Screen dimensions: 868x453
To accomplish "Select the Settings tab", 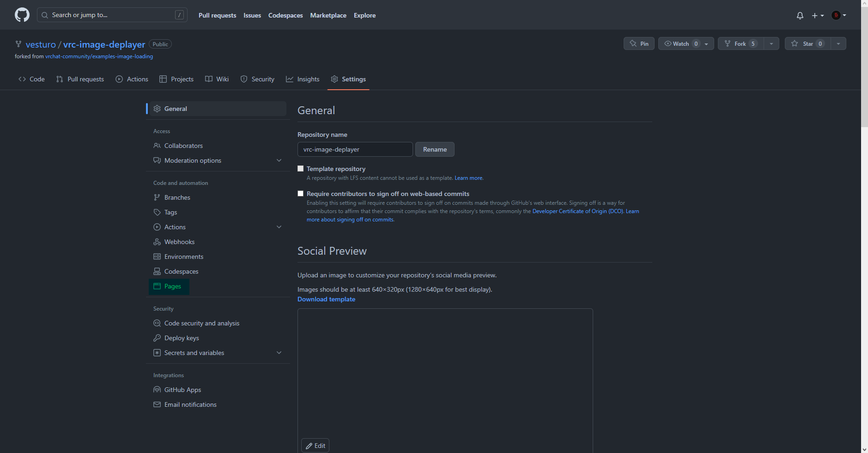I will [x=348, y=79].
